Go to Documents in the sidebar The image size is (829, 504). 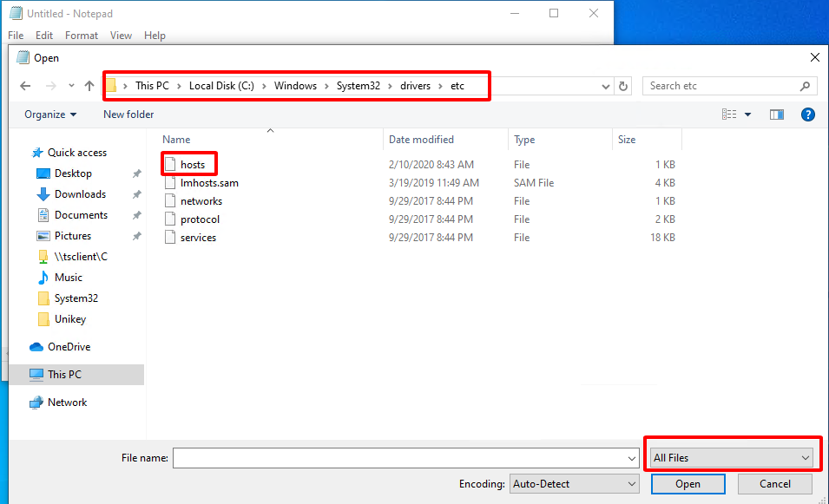[x=81, y=215]
